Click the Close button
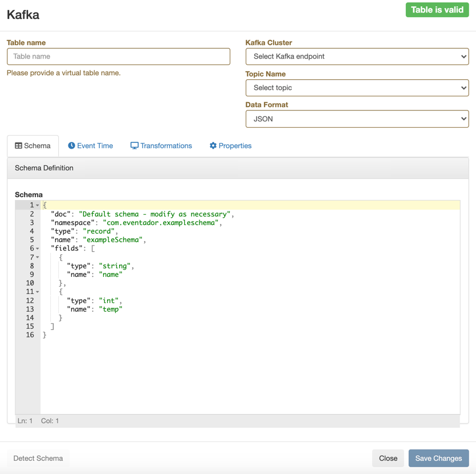The width and height of the screenshot is (476, 474). [388, 458]
